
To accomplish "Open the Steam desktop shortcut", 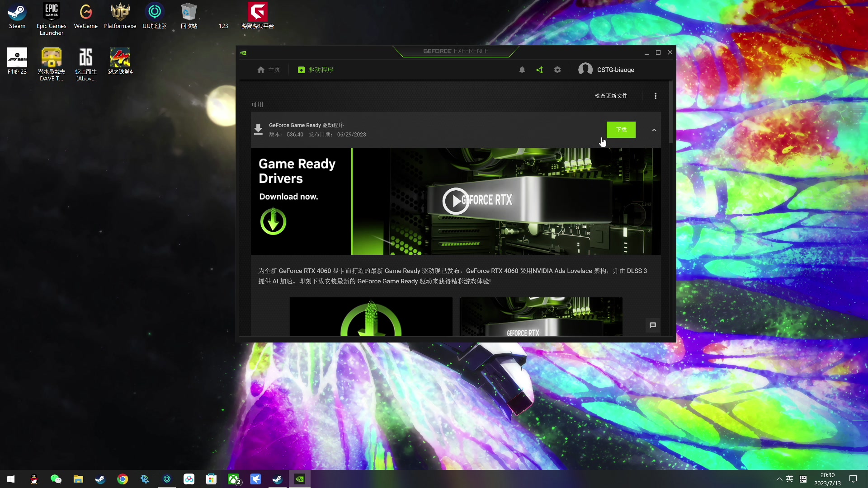I will pyautogui.click(x=17, y=16).
